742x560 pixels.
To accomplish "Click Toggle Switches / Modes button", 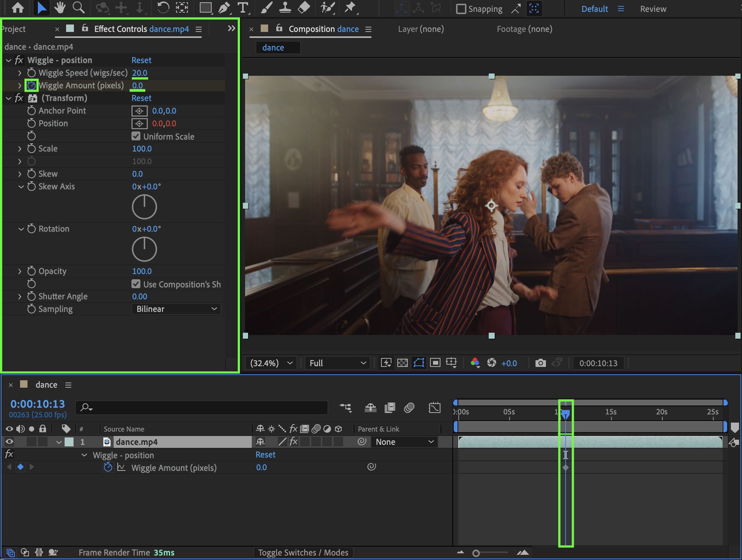I will (303, 553).
